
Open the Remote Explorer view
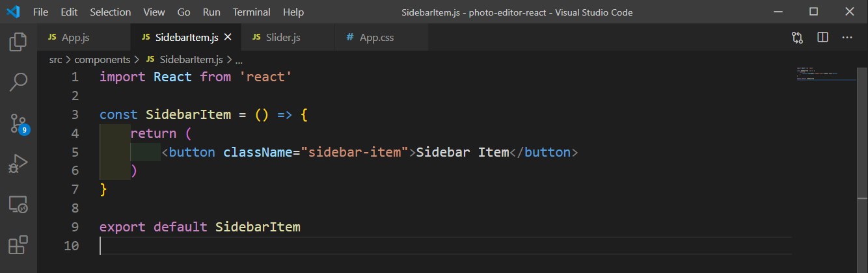[18, 205]
